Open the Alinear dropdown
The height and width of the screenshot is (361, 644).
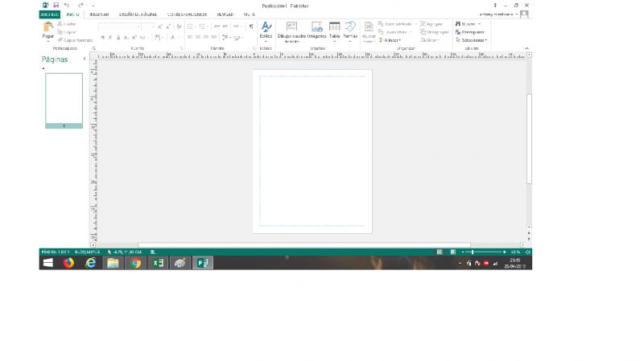pyautogui.click(x=390, y=40)
